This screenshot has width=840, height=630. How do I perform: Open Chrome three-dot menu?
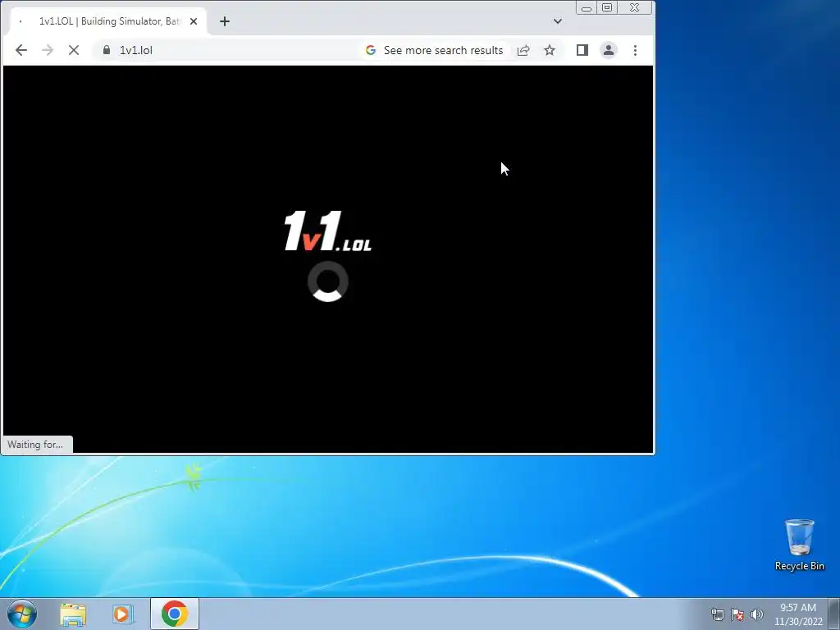tap(636, 50)
